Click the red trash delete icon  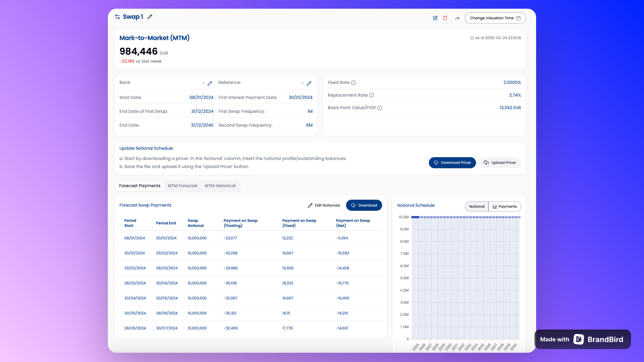point(445,18)
